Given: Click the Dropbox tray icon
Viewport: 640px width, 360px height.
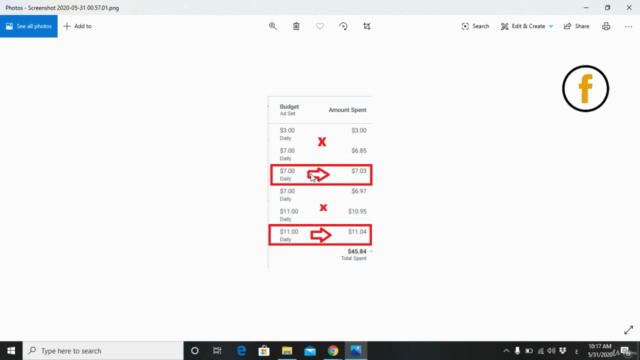Looking at the screenshot, I should [x=563, y=351].
